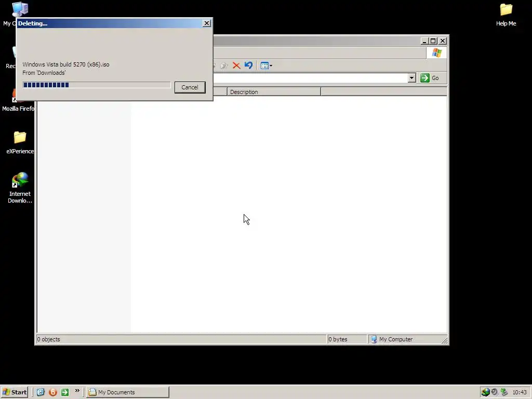Activate the My Documents taskbar button
Image resolution: width=532 pixels, height=399 pixels.
click(128, 392)
